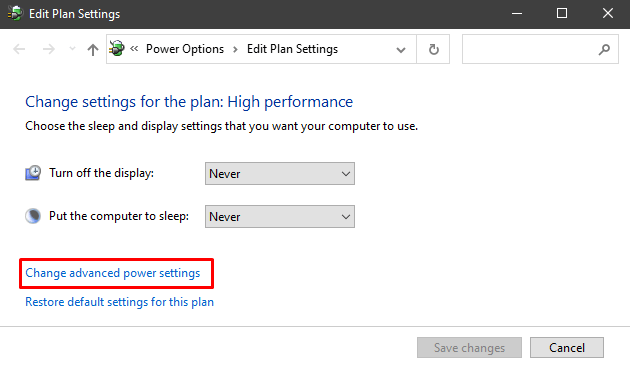Click the Cancel button
630x380 pixels.
(567, 347)
